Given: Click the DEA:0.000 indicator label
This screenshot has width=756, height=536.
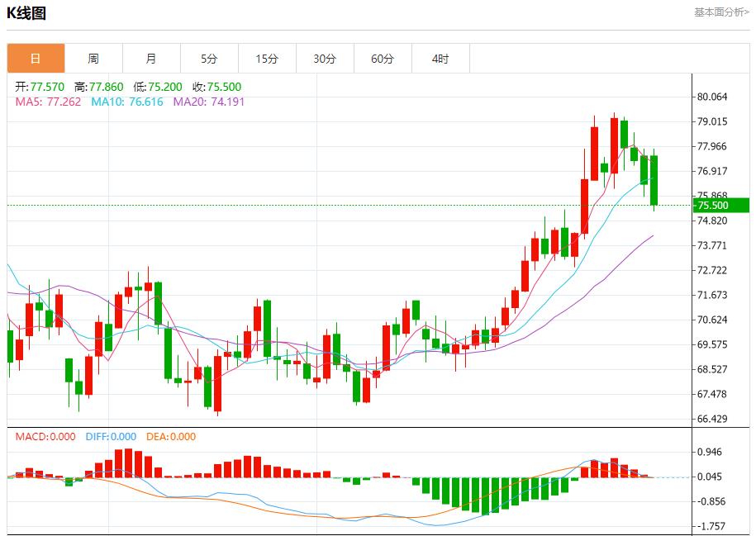Looking at the screenshot, I should click(171, 437).
